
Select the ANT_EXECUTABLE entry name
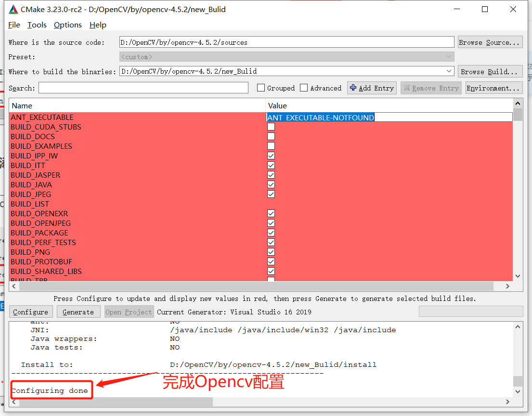(x=42, y=117)
